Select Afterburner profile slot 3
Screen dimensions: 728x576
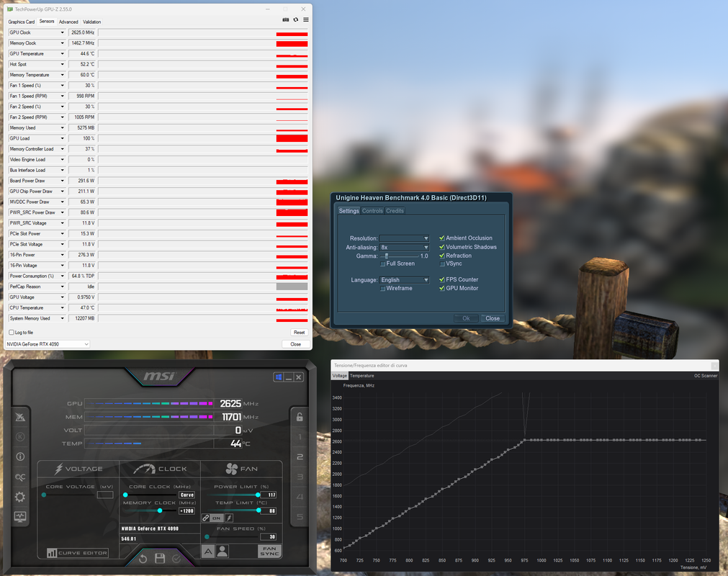(x=300, y=477)
